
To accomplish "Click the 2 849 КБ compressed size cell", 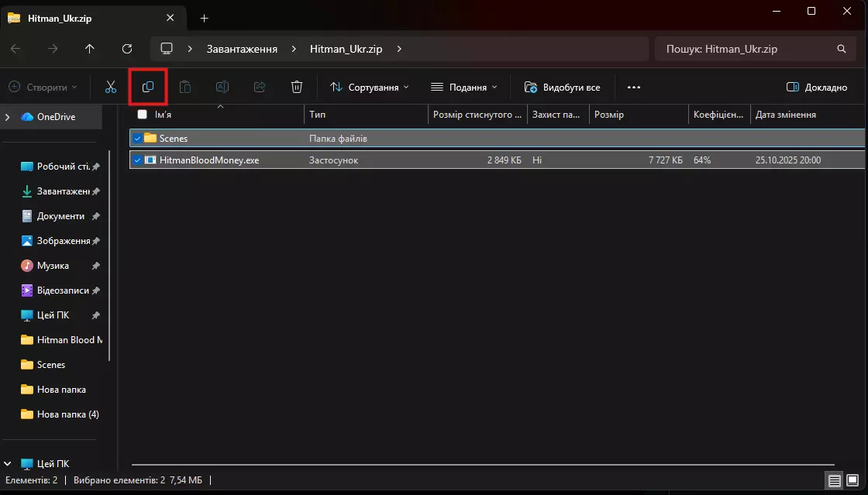I will [505, 160].
